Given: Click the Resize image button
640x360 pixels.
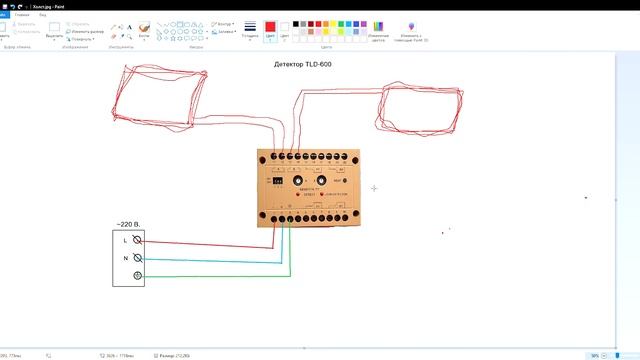Looking at the screenshot, I should 85,31.
